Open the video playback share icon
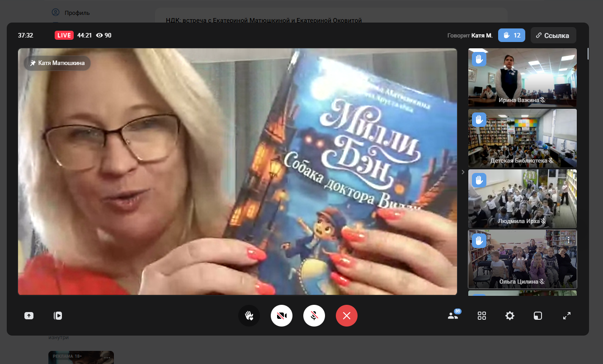The height and width of the screenshot is (364, 603). (x=58, y=316)
